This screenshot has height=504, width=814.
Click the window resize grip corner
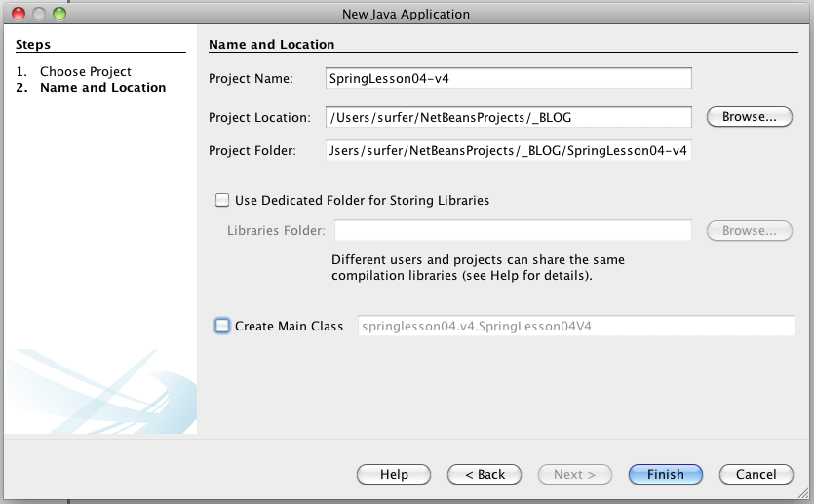803,493
